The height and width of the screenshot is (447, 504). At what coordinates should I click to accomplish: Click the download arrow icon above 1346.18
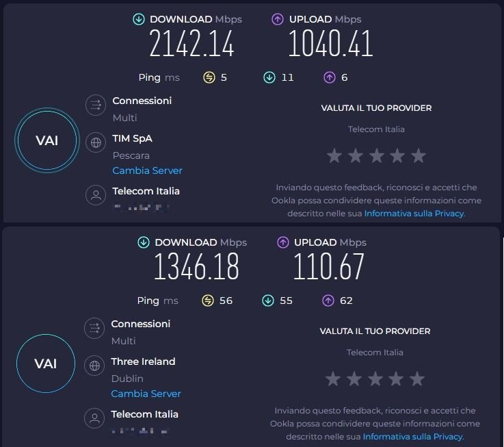click(x=144, y=242)
